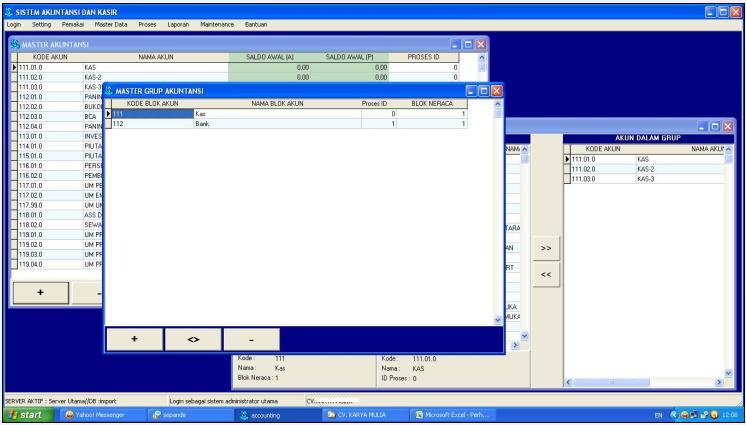The image size is (746, 425).
Task: Open the Master Data menu
Action: point(111,20)
